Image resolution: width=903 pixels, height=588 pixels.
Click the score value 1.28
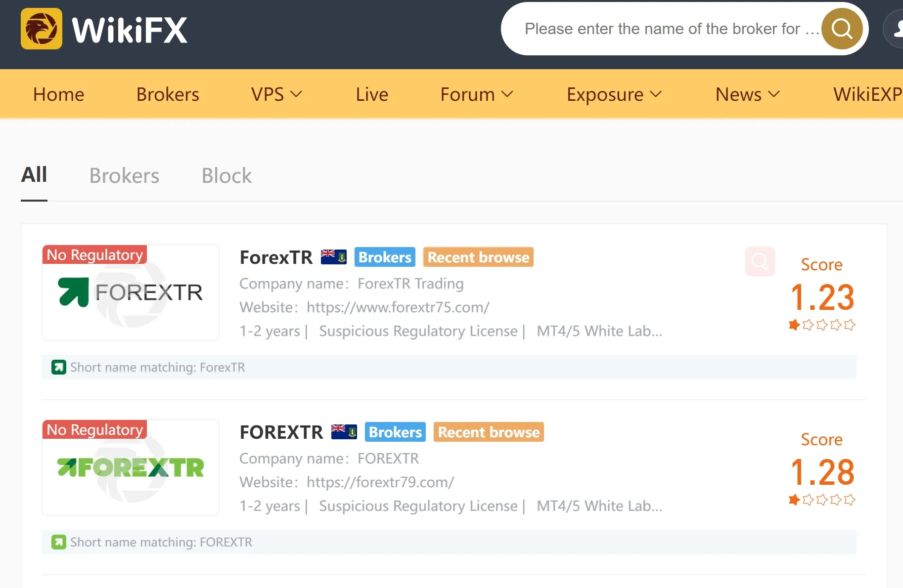click(x=822, y=472)
